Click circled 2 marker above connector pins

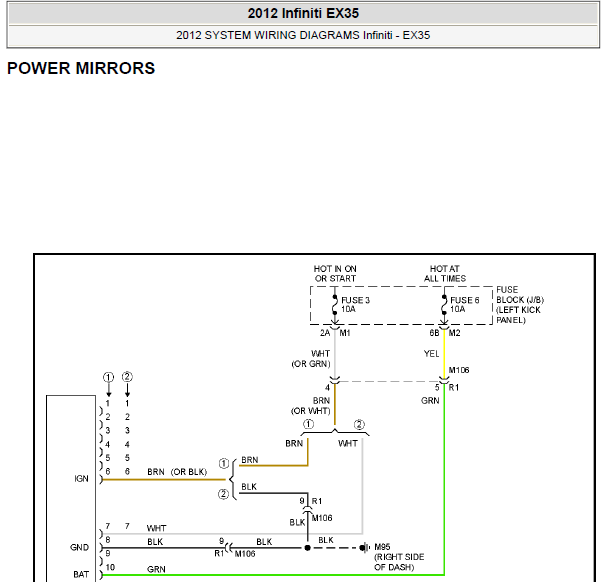(x=127, y=377)
